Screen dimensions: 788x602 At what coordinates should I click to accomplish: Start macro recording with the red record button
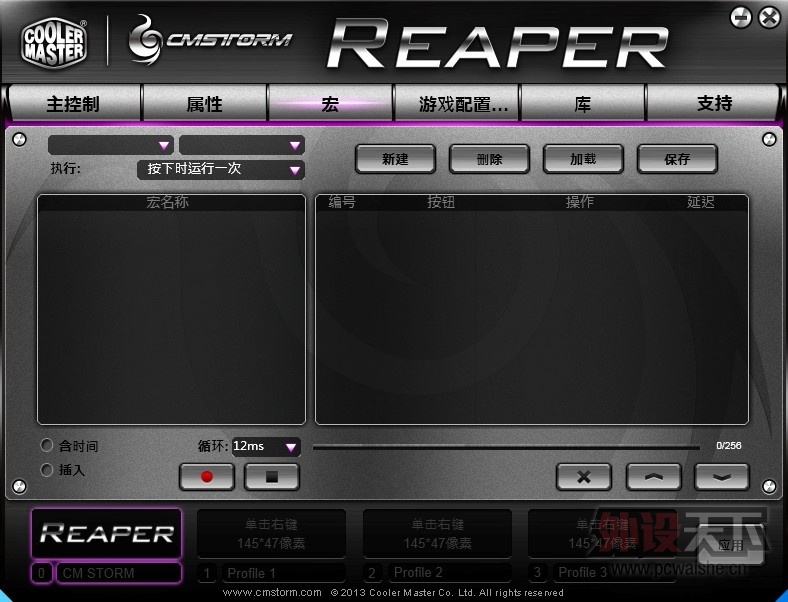pos(207,476)
